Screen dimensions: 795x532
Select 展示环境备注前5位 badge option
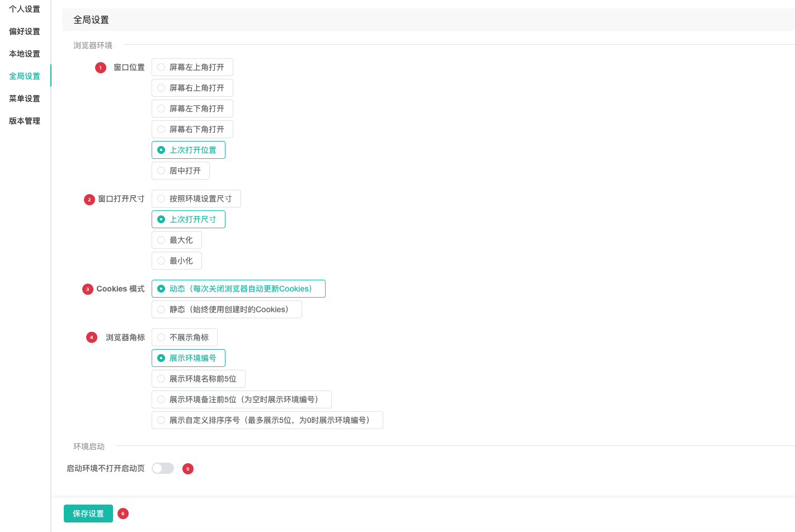241,399
